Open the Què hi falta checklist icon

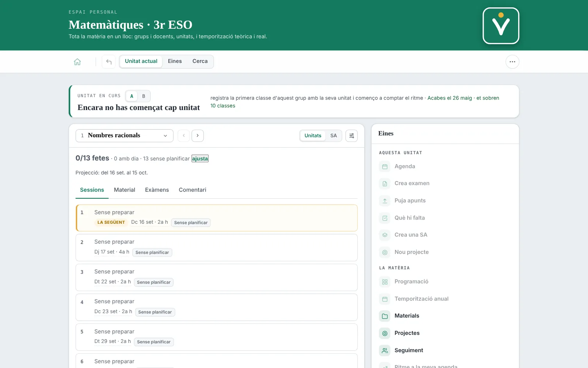click(x=385, y=218)
